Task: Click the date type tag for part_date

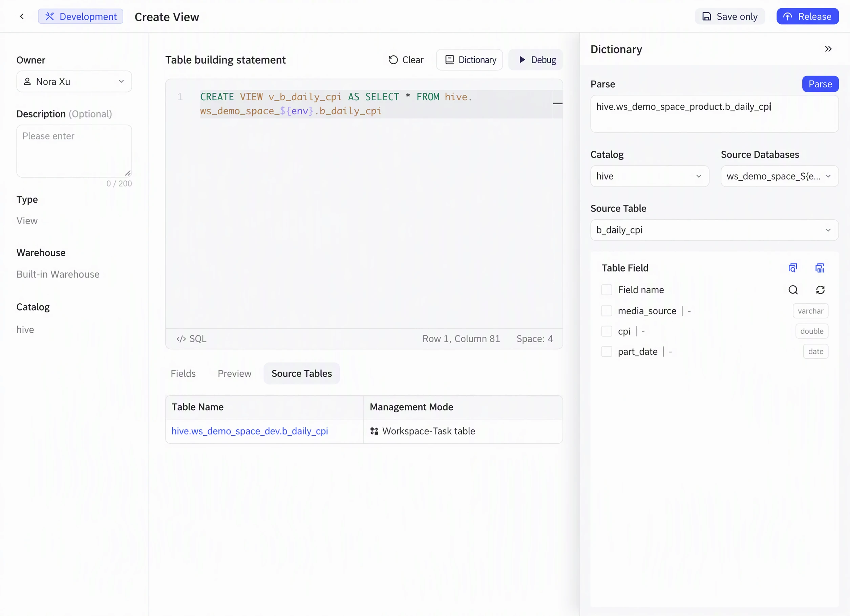Action: pos(815,352)
